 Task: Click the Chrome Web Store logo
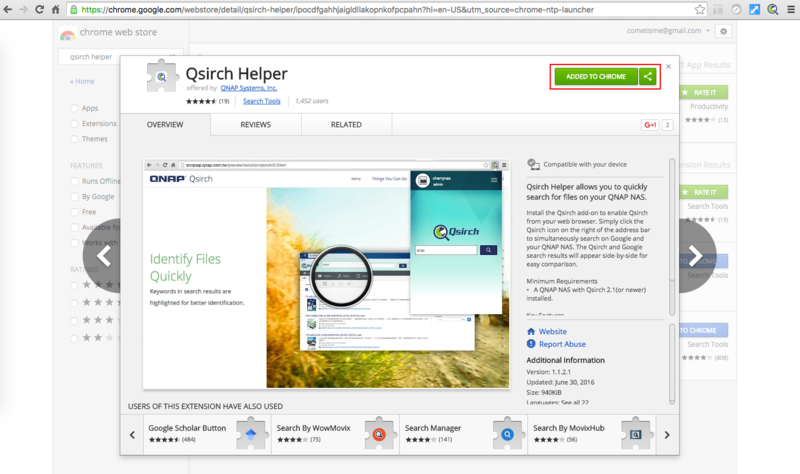(x=67, y=34)
